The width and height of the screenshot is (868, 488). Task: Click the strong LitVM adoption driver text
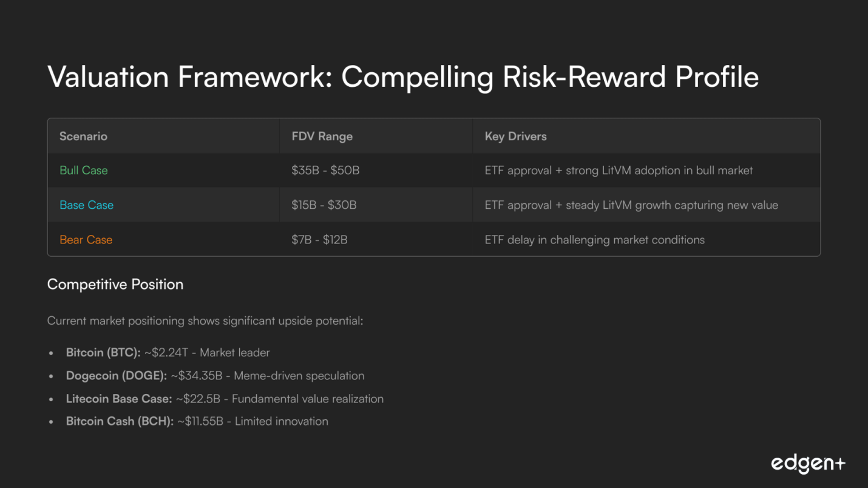[619, 171]
